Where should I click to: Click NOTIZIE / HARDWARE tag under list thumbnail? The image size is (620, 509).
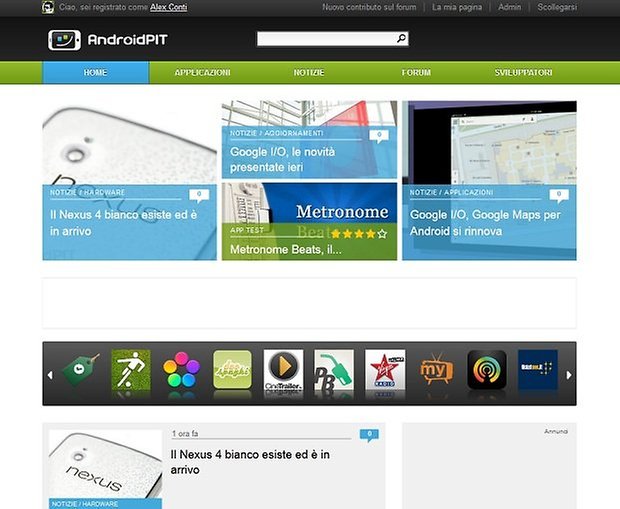coord(85,504)
